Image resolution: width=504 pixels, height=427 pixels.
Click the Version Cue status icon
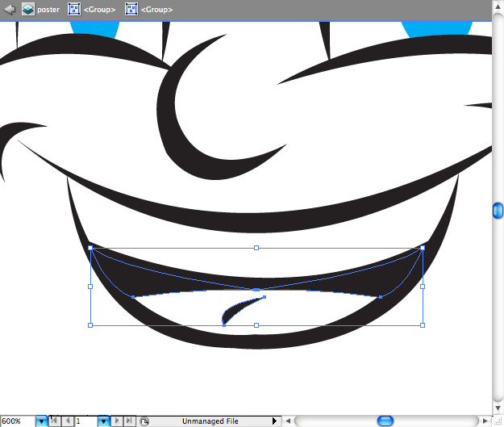(144, 421)
